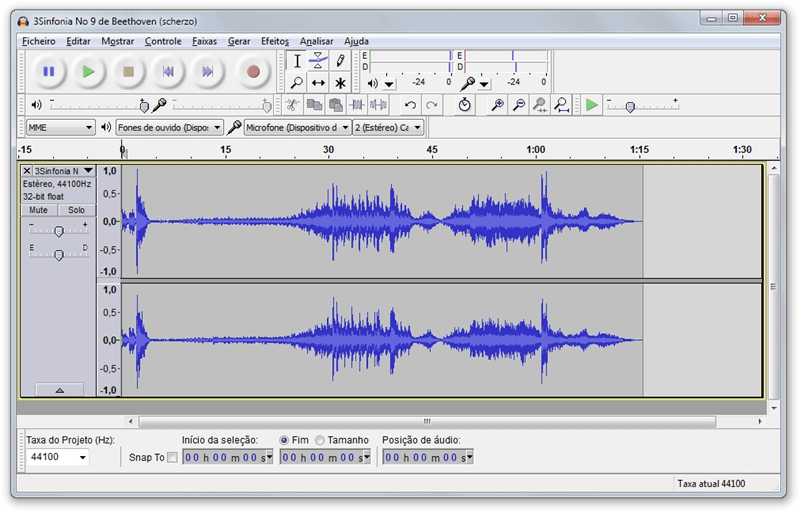Click the track Solo button

click(x=76, y=210)
